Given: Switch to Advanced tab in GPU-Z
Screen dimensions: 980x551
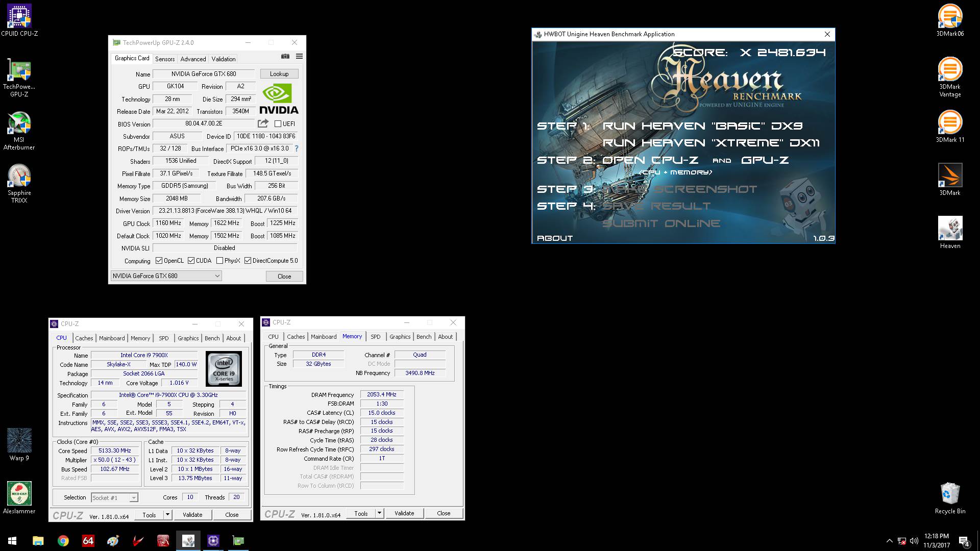Looking at the screenshot, I should 193,59.
